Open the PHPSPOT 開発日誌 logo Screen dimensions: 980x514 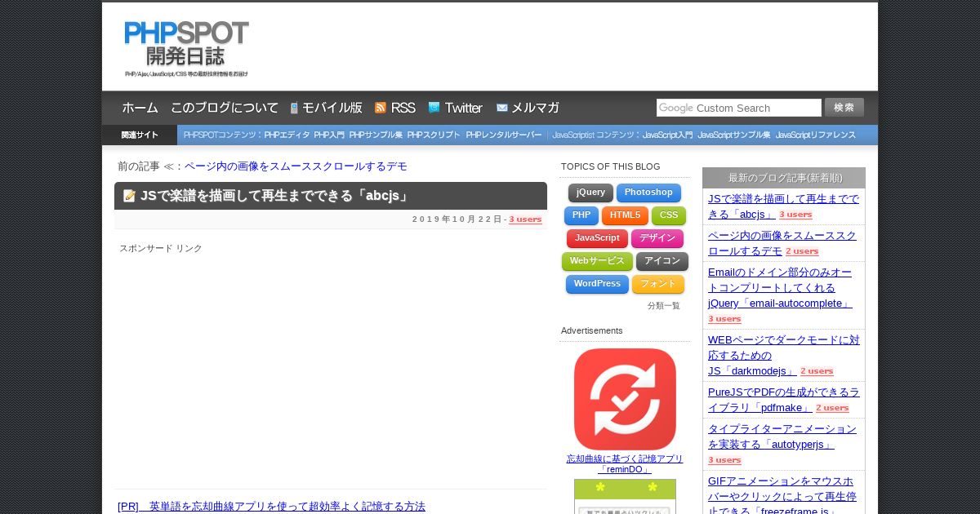[x=186, y=48]
